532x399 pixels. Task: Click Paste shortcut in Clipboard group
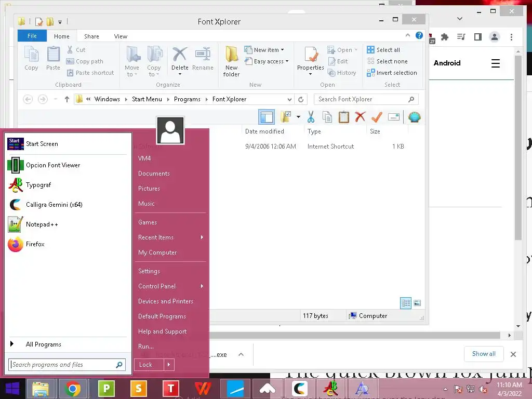[90, 73]
